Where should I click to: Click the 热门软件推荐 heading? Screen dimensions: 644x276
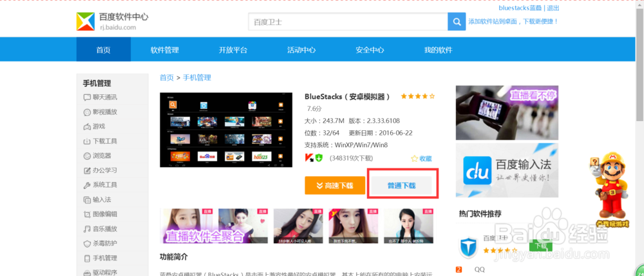click(480, 214)
